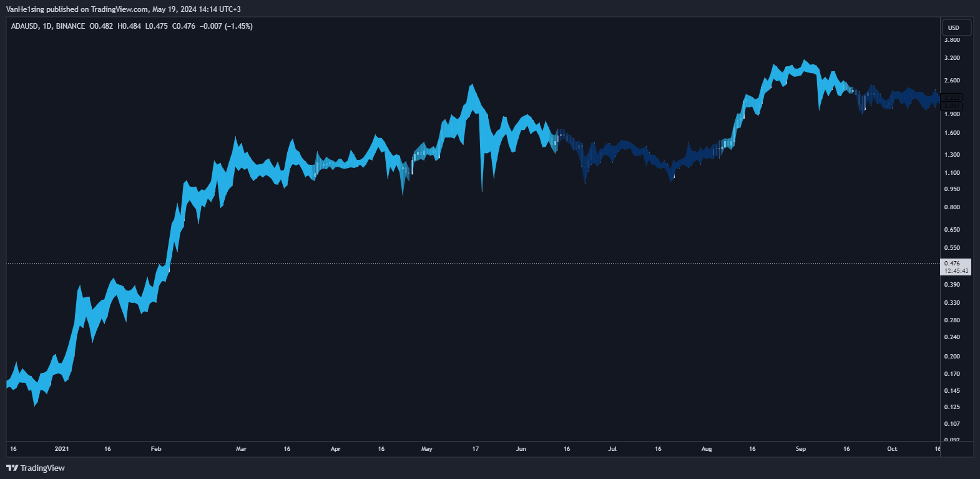Click the 17 date label on time axis
This screenshot has height=479, width=980.
[x=476, y=449]
